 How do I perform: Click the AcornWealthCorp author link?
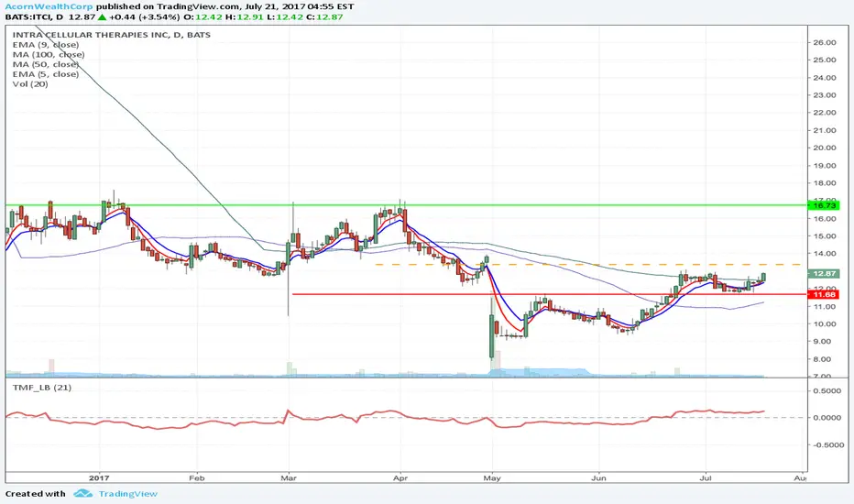coord(49,6)
